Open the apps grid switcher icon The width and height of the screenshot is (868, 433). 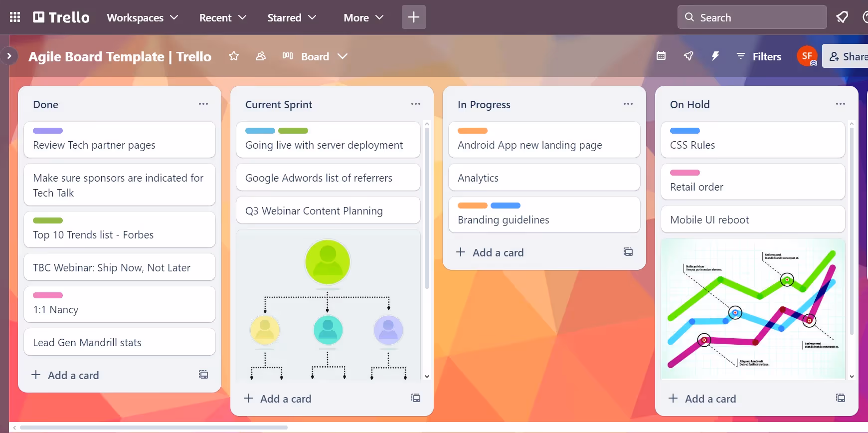click(15, 17)
